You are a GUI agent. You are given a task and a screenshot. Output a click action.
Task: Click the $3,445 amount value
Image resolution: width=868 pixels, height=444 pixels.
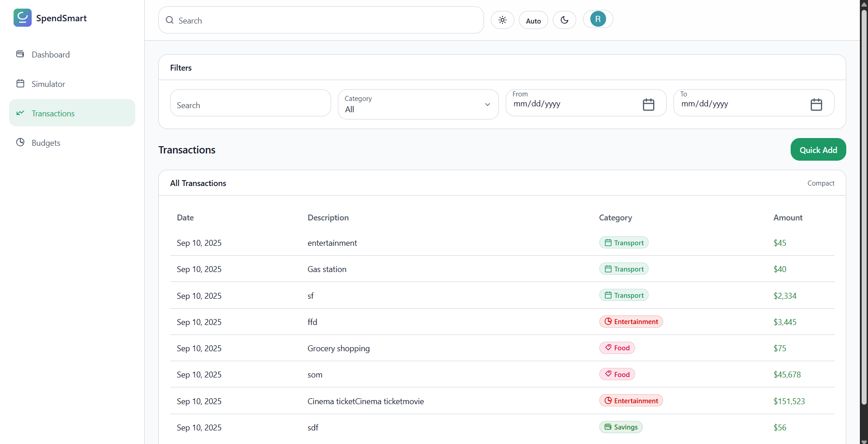(x=785, y=322)
